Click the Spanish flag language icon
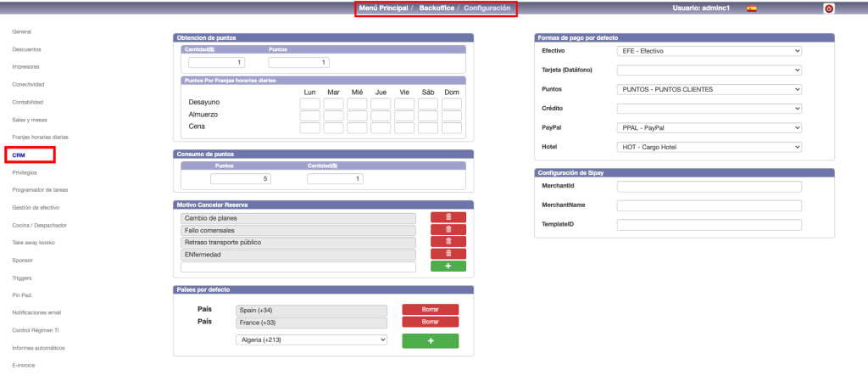 751,8
